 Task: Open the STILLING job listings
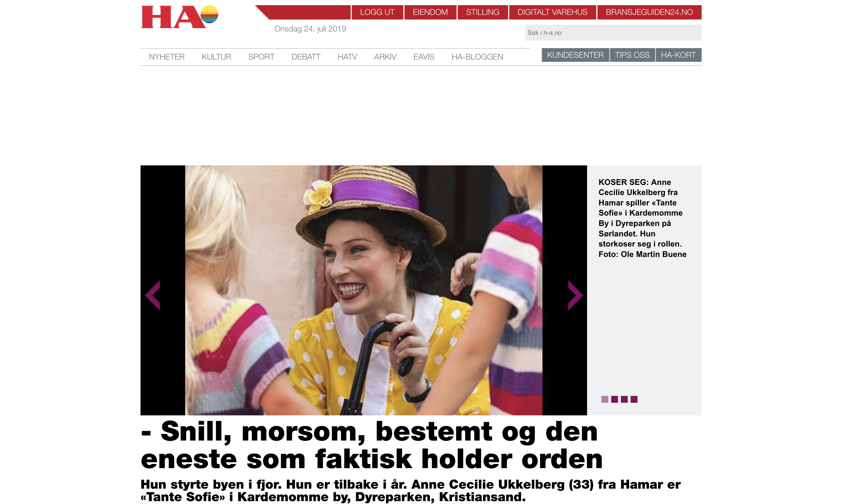[x=483, y=12]
